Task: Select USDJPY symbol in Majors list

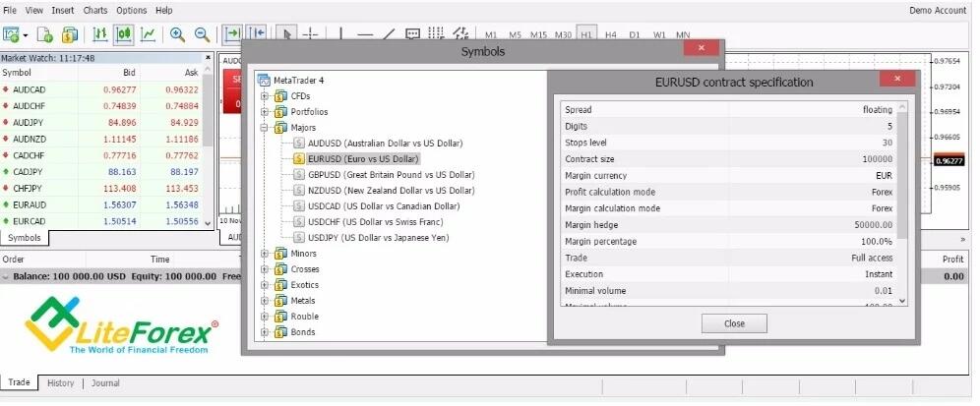Action: tap(378, 237)
